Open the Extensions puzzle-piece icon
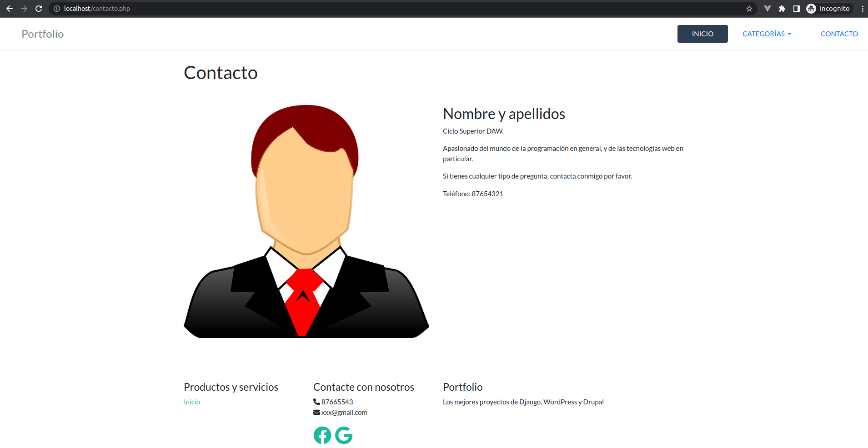The height and width of the screenshot is (448, 868). (782, 9)
